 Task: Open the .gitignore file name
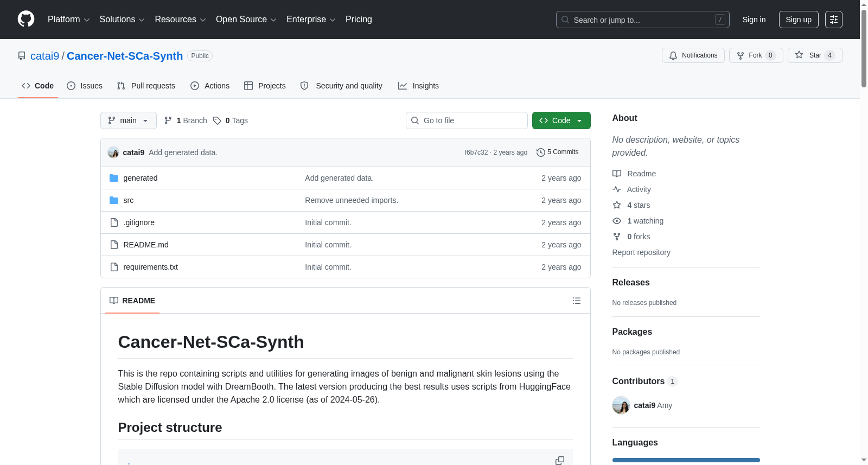(x=139, y=222)
